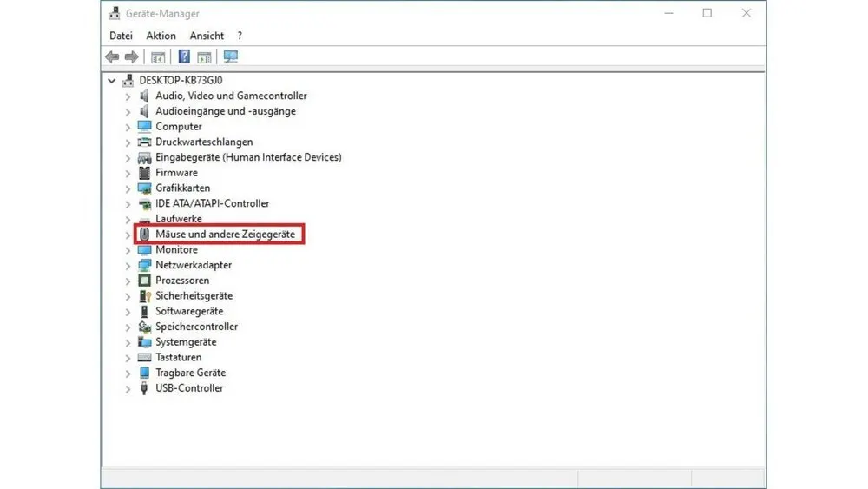
Task: Expand the Laufwerke node arrow
Action: point(128,220)
